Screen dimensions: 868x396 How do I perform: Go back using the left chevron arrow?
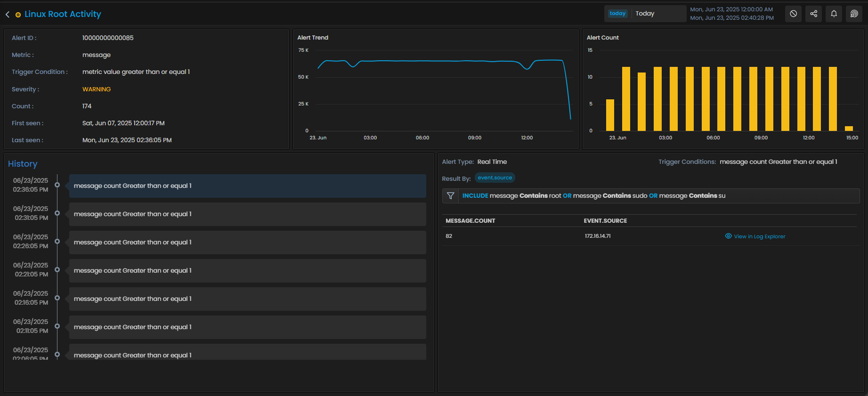pos(8,15)
